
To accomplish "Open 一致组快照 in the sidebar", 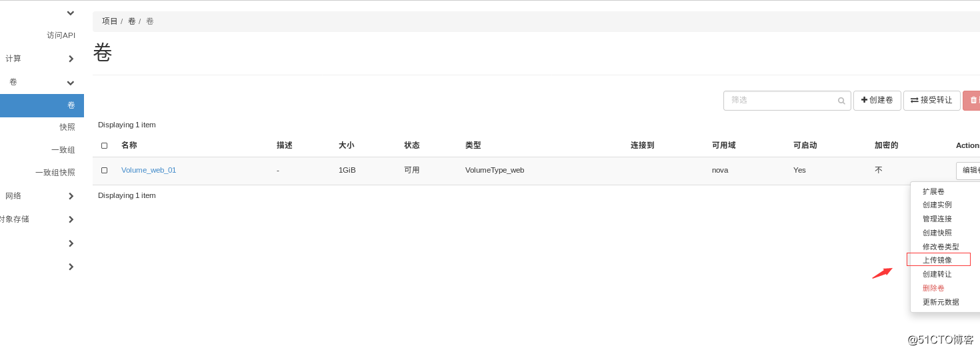I will coord(55,173).
